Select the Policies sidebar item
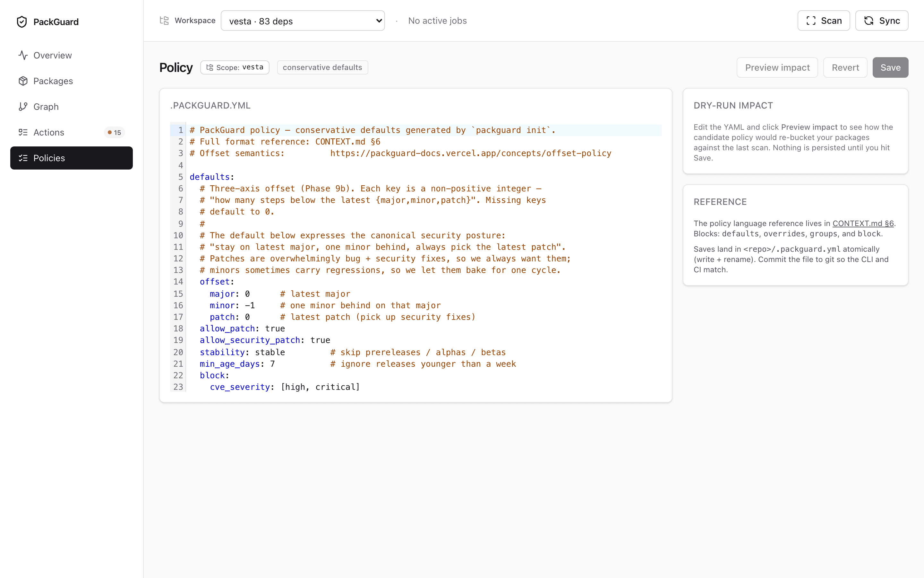This screenshot has height=578, width=924. click(72, 158)
